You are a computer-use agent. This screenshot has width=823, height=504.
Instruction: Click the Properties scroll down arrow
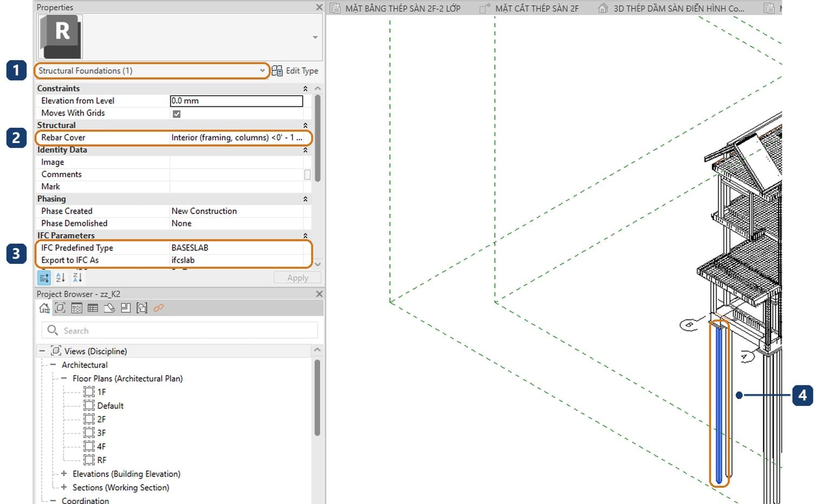[x=317, y=264]
